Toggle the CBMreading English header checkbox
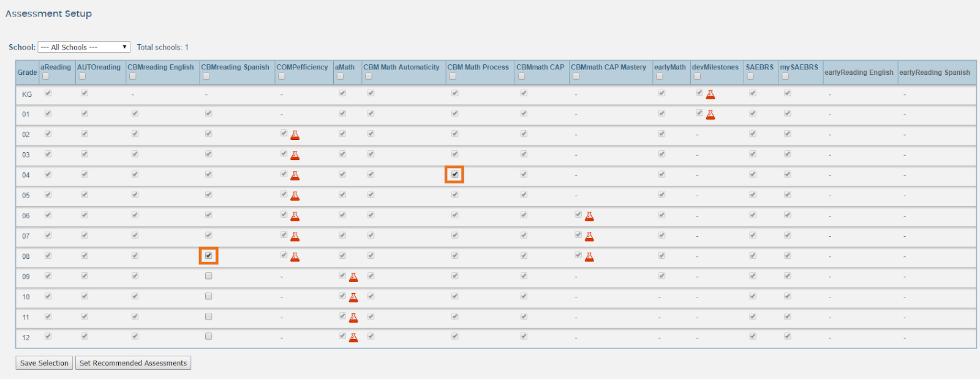 [x=132, y=77]
